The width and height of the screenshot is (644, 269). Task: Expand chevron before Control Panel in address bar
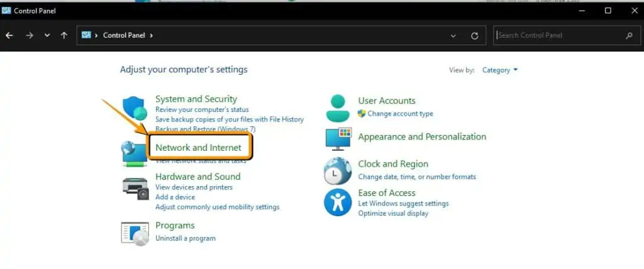tap(96, 35)
